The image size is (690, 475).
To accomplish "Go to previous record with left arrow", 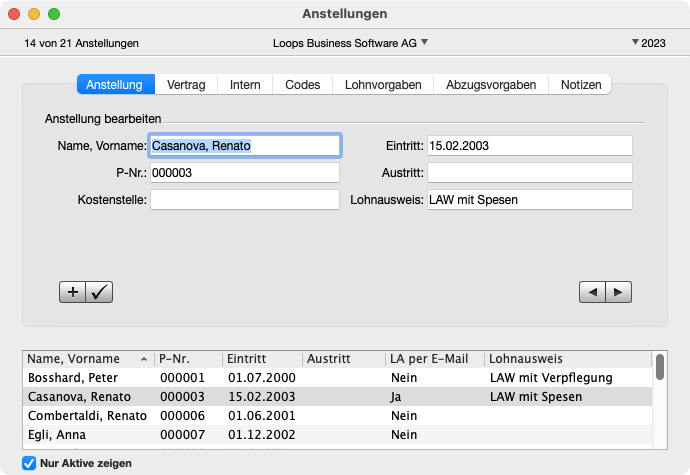I will tap(593, 292).
